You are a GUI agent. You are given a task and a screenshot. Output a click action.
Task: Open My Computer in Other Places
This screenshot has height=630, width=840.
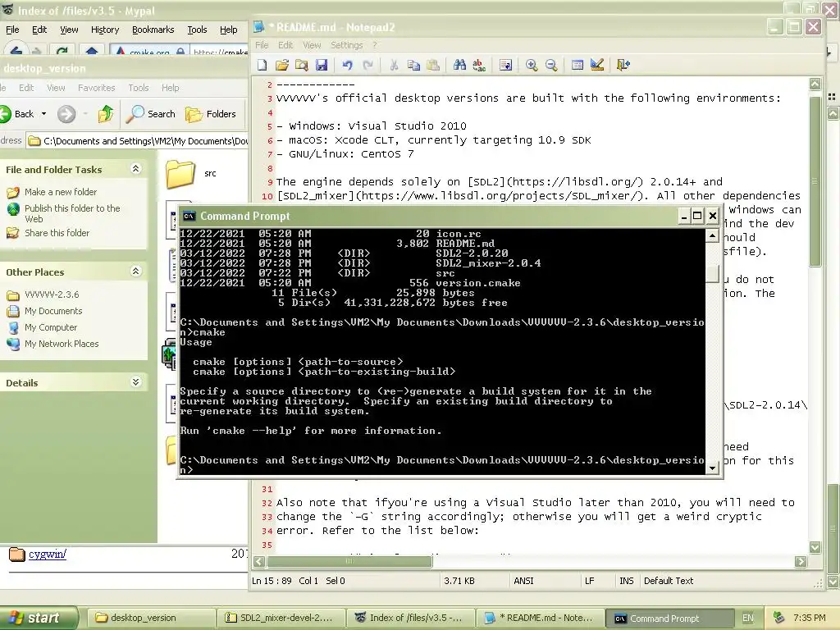pos(50,327)
